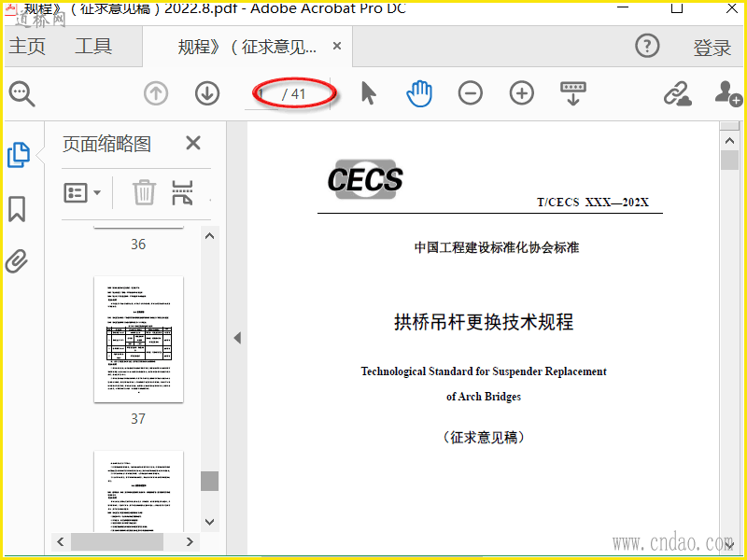Viewport: 747px width, 560px height.
Task: Open the scrolling page display options
Action: pos(573,93)
